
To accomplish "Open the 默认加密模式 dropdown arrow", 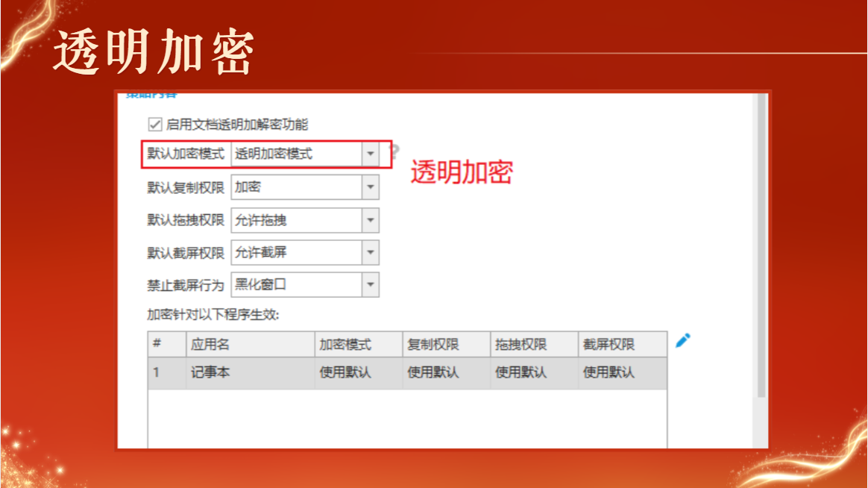I will (371, 154).
